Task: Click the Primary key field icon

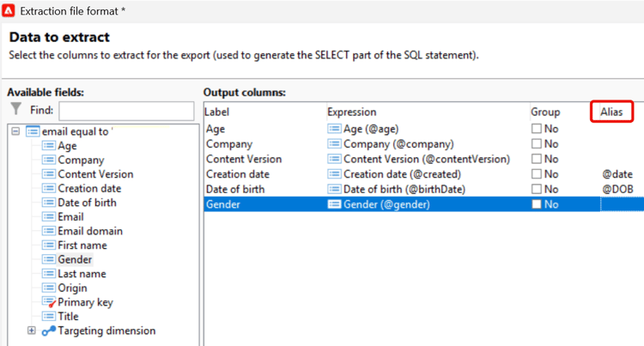Action: (49, 302)
